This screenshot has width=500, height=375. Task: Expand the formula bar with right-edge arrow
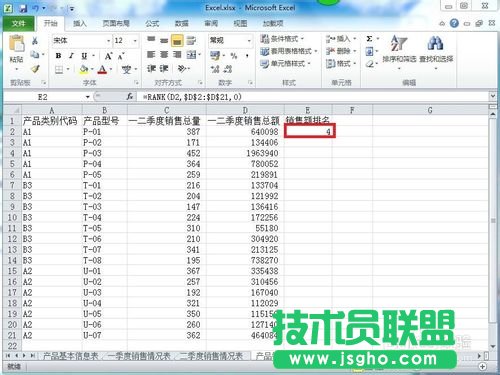492,97
